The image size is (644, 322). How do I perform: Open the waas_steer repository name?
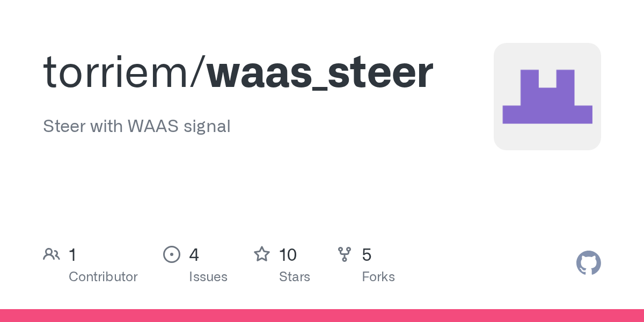pos(320,72)
